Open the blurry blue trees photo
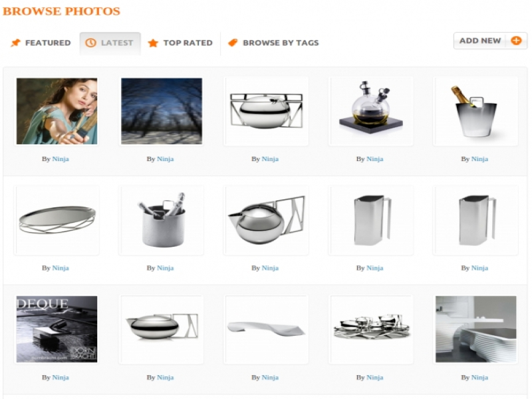This screenshot has height=399, width=532. 162,111
